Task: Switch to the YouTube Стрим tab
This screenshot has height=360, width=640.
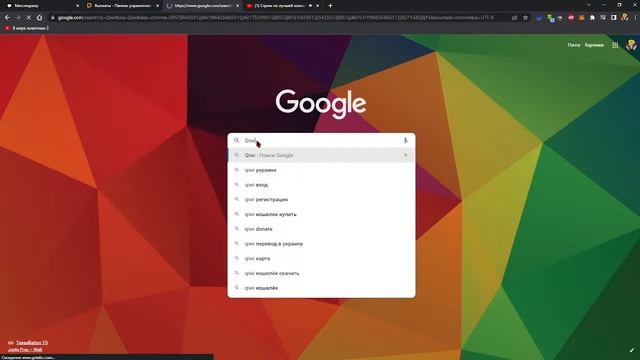Action: tap(282, 6)
